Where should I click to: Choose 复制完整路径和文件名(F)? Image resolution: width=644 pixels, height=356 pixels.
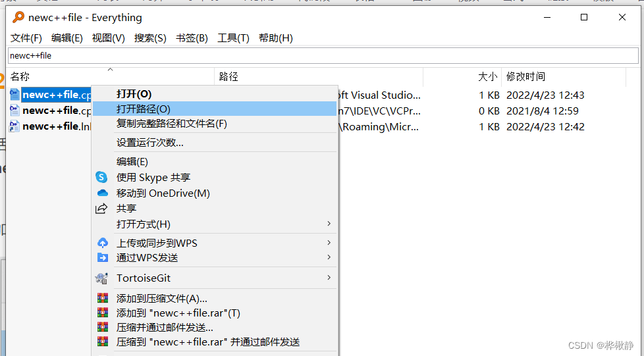tap(215, 124)
